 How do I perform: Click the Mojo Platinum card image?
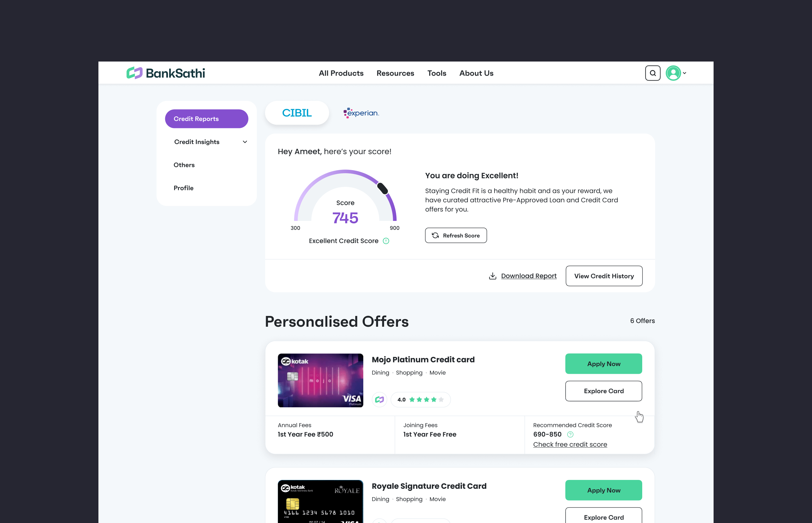coord(320,380)
